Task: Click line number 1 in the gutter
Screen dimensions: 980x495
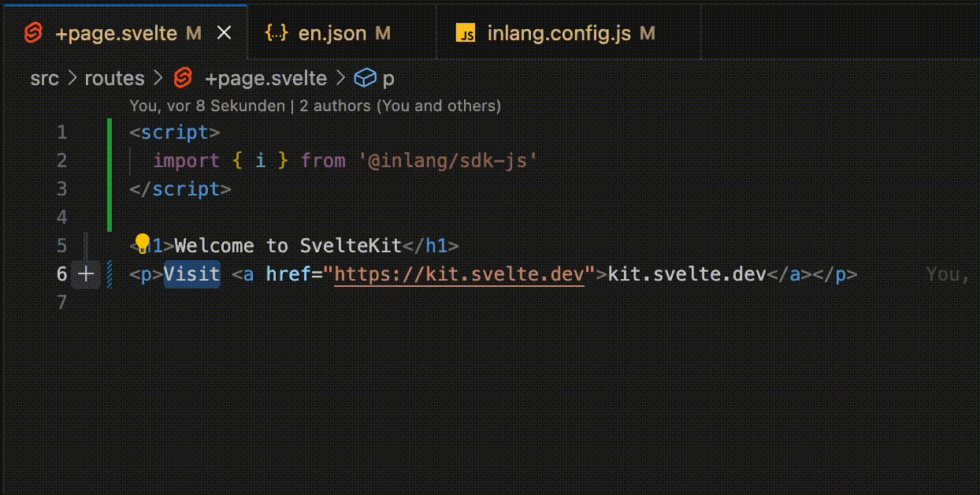Action: tap(61, 132)
